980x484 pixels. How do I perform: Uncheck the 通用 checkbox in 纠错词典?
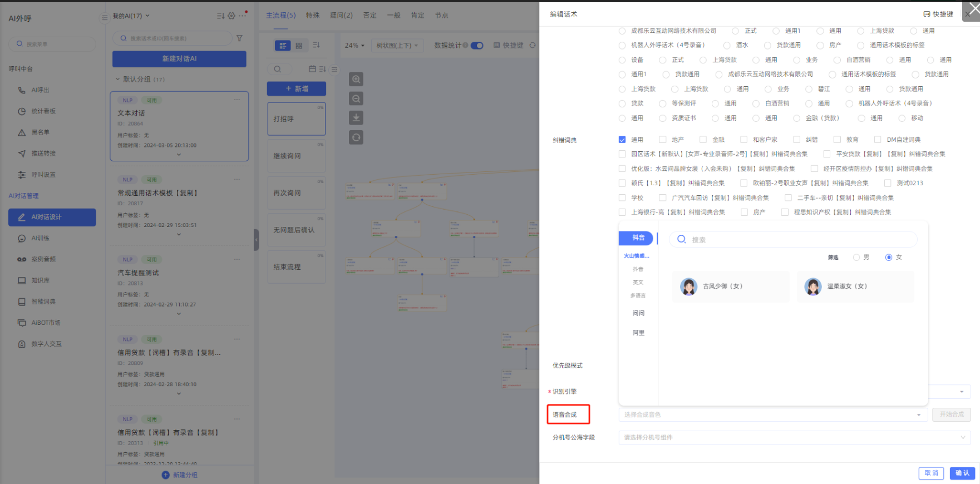(x=622, y=140)
